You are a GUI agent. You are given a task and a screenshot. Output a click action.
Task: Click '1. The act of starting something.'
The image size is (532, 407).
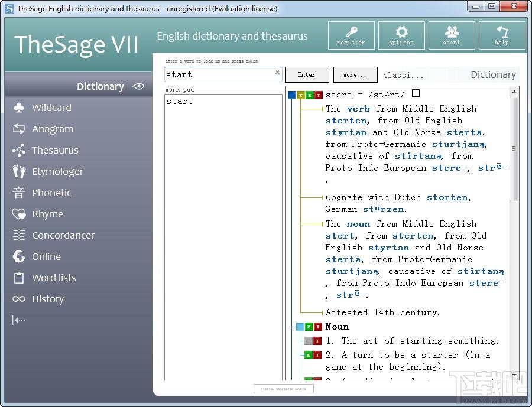(412, 341)
